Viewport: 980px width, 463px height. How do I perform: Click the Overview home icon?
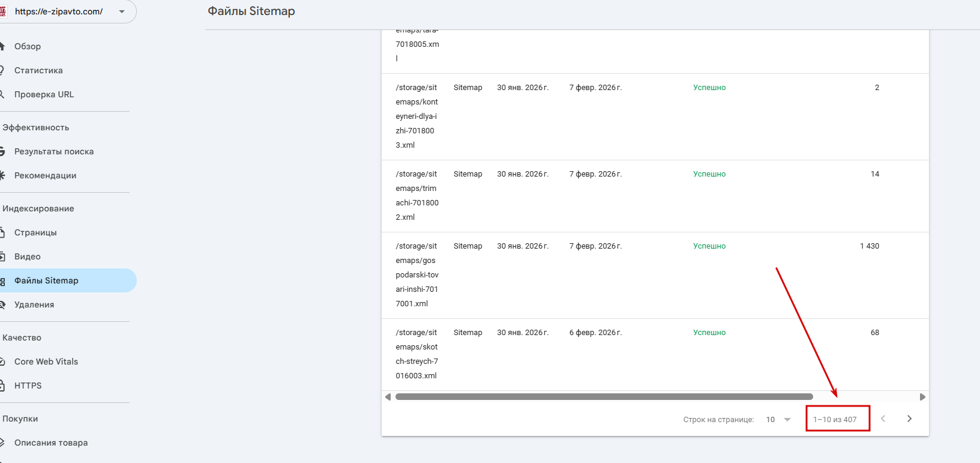point(2,46)
